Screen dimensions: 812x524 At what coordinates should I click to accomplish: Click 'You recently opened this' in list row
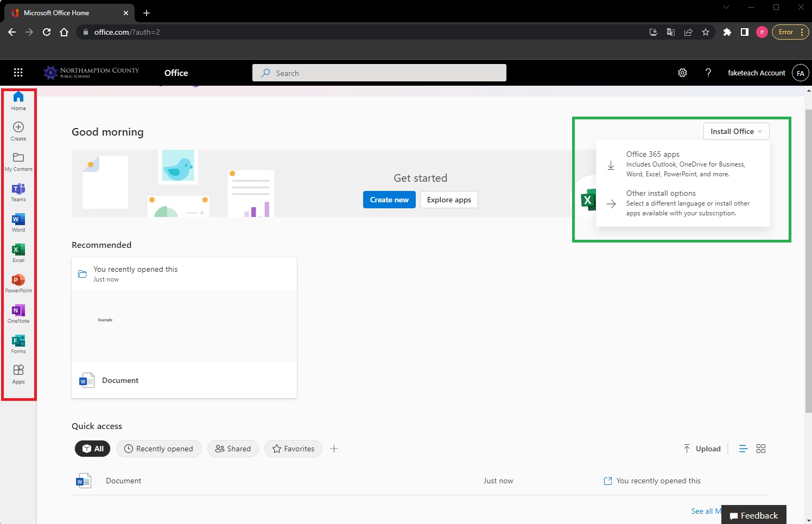tap(658, 481)
